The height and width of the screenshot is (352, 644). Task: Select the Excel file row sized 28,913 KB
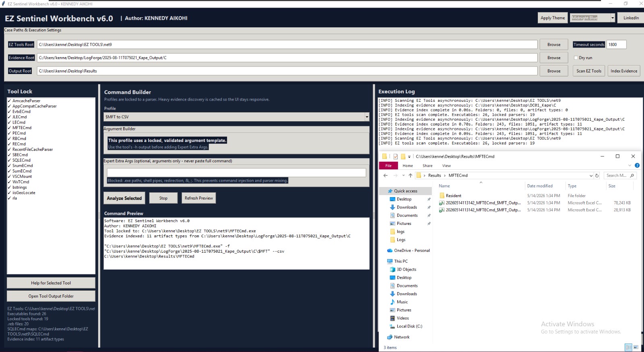(x=535, y=210)
